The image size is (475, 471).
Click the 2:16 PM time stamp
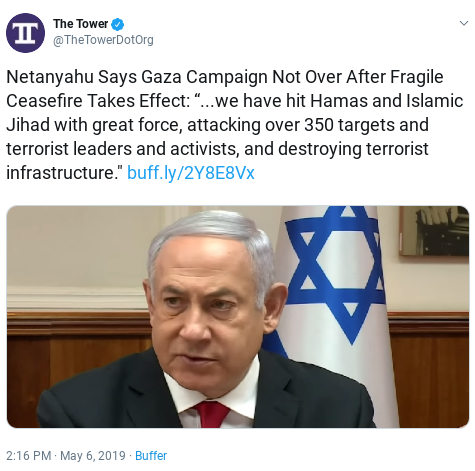click(28, 456)
